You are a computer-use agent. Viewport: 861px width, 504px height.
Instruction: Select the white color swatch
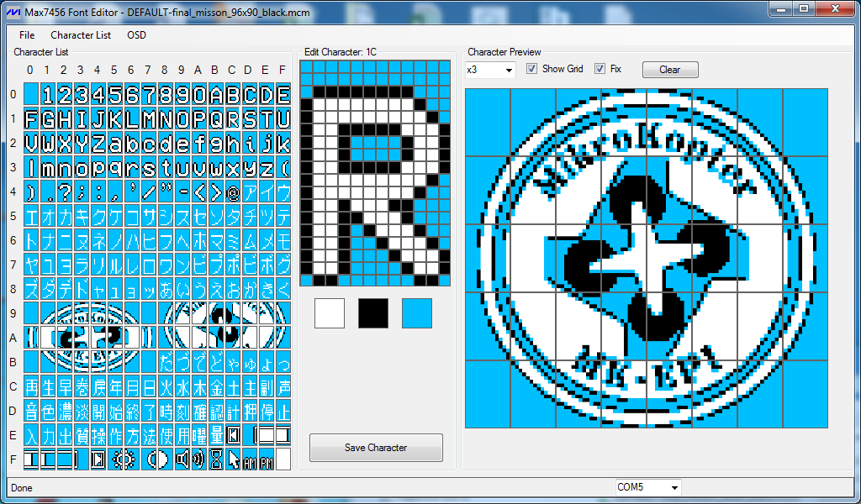pos(330,313)
